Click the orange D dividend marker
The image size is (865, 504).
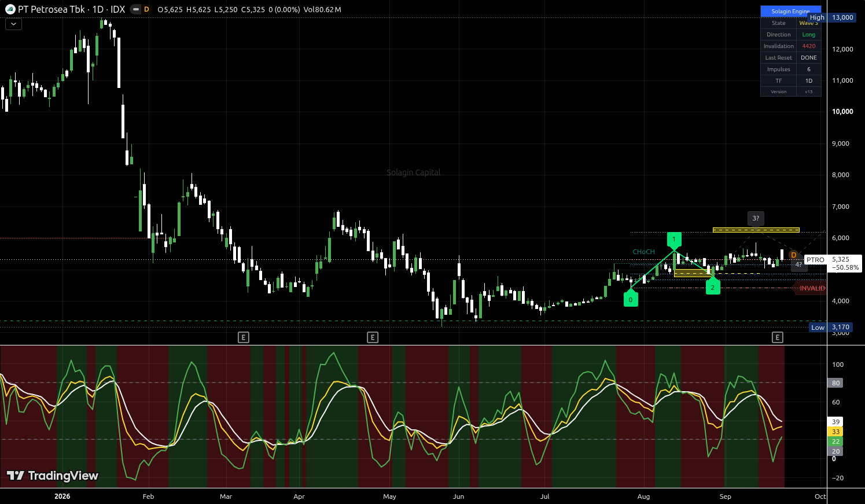pos(794,255)
